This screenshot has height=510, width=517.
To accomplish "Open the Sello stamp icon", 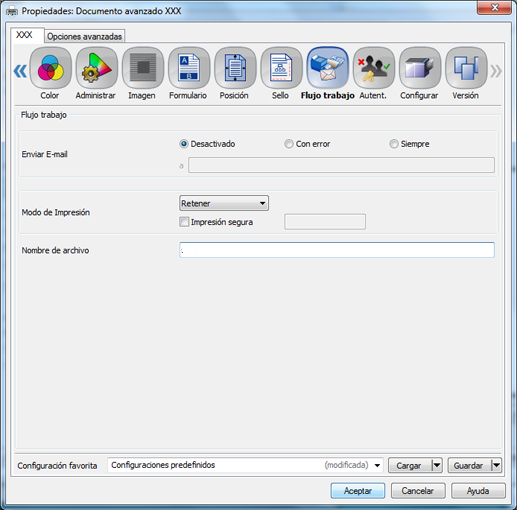I will 281,68.
